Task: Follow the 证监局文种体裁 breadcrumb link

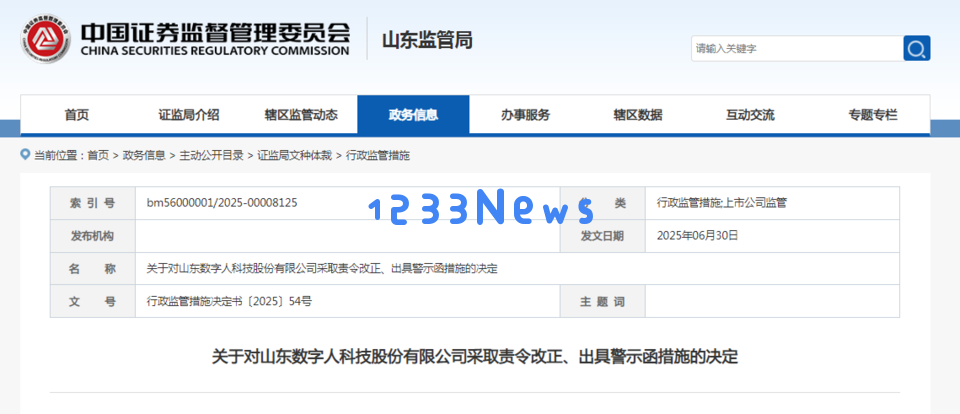Action: click(294, 156)
